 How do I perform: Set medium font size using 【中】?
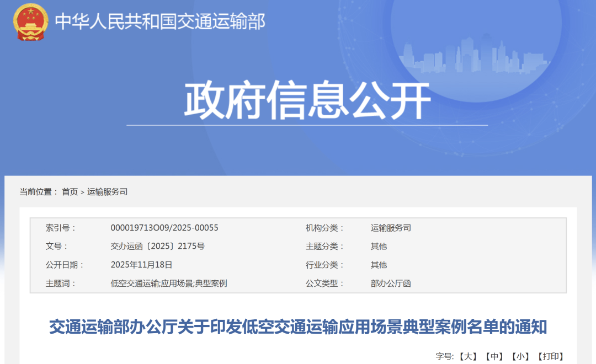[494, 355]
